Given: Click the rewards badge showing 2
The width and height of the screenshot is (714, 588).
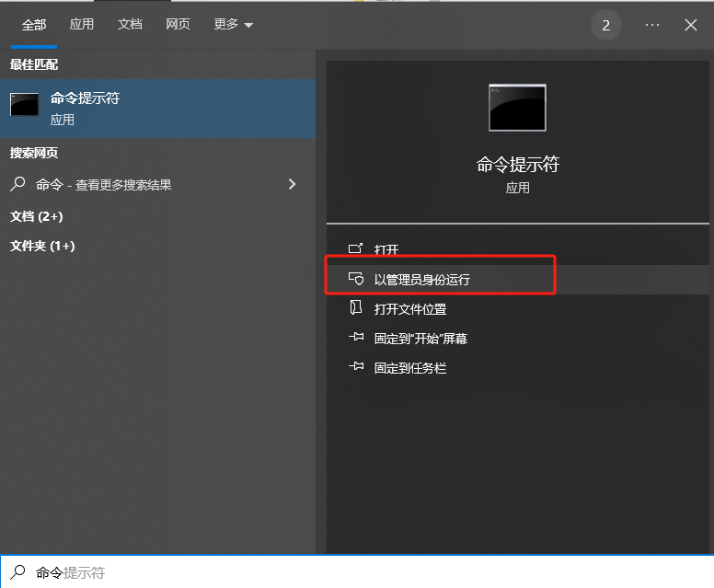Looking at the screenshot, I should 605,26.
